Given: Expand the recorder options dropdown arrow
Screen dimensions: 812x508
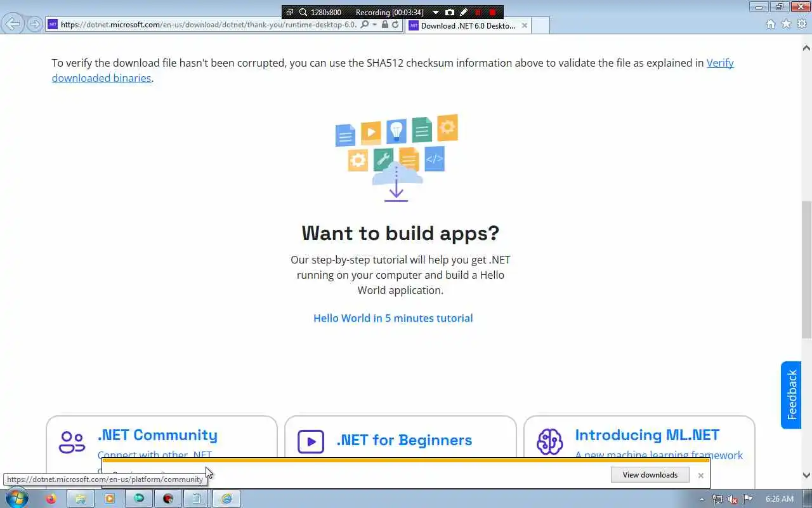Looking at the screenshot, I should tap(435, 12).
